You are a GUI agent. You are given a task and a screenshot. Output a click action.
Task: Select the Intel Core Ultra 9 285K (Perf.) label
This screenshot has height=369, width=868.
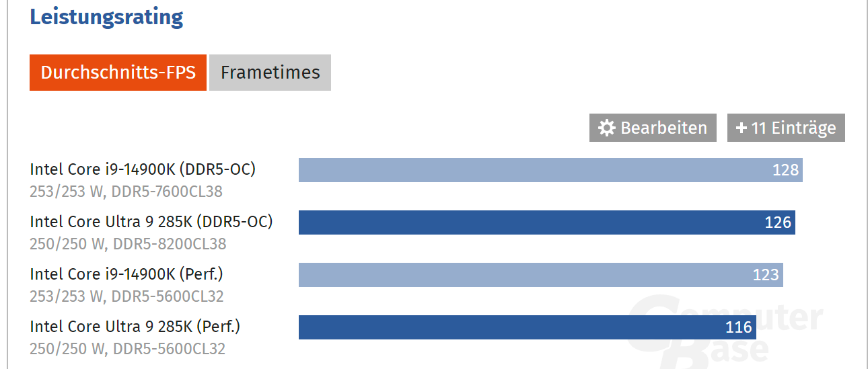(135, 327)
